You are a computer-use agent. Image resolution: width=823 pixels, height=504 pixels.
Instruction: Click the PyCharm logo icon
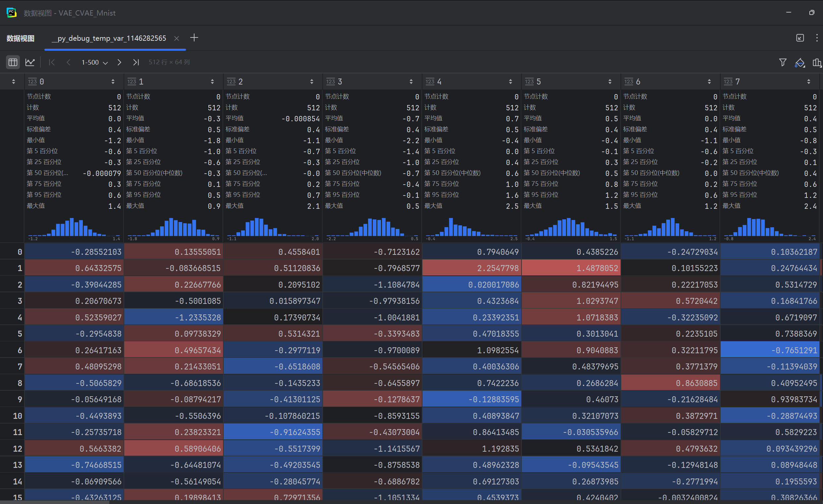click(11, 13)
